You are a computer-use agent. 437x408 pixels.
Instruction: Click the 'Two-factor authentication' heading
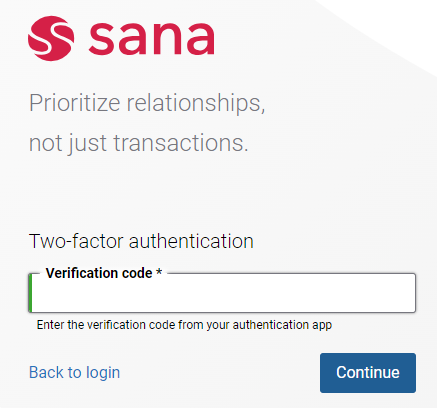point(141,241)
